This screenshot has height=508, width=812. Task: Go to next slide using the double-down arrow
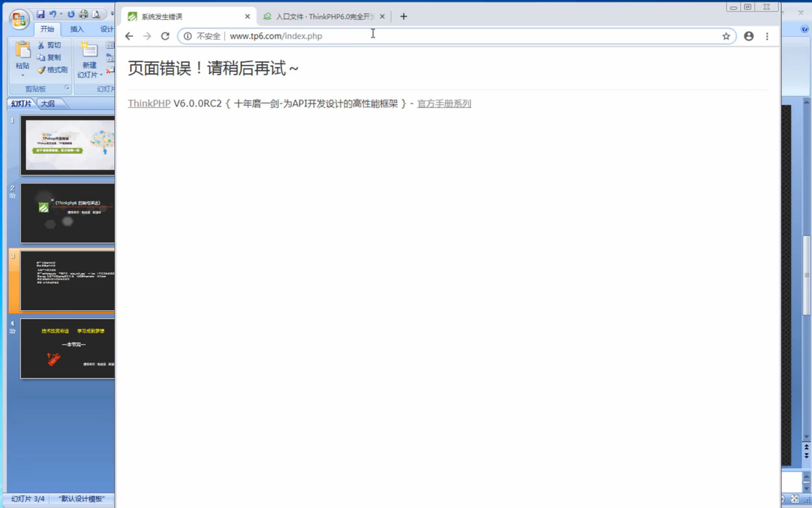(x=806, y=456)
